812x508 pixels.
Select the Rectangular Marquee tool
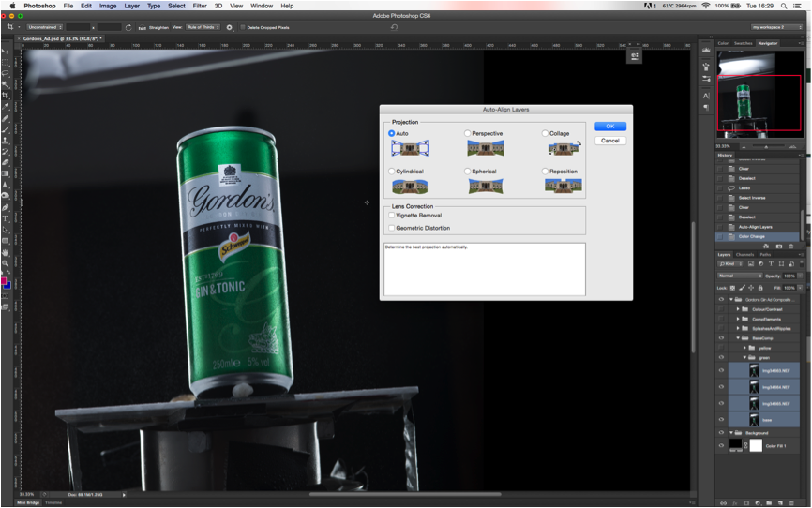click(x=6, y=63)
